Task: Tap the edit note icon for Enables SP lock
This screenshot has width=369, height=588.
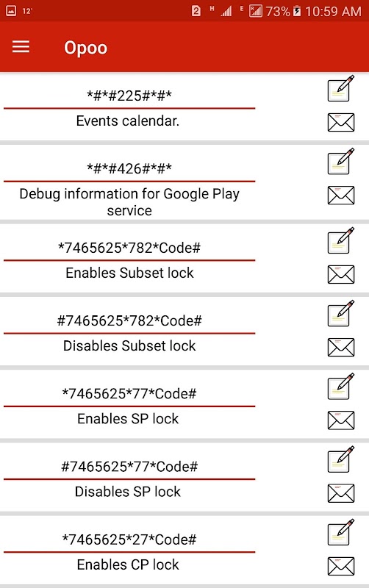Action: tap(341, 386)
